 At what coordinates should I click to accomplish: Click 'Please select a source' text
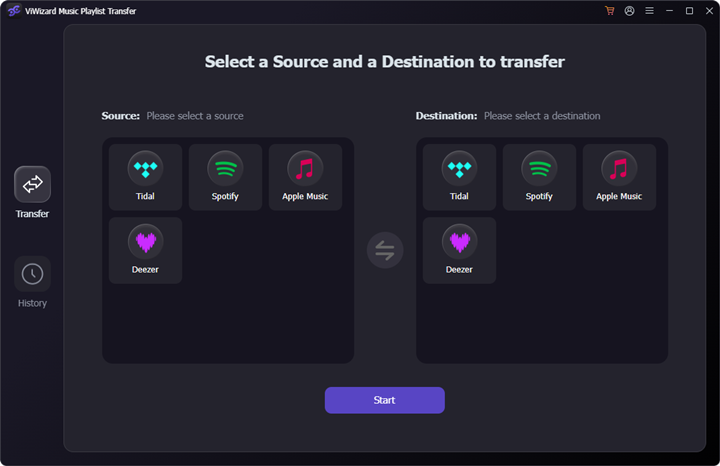pos(195,116)
